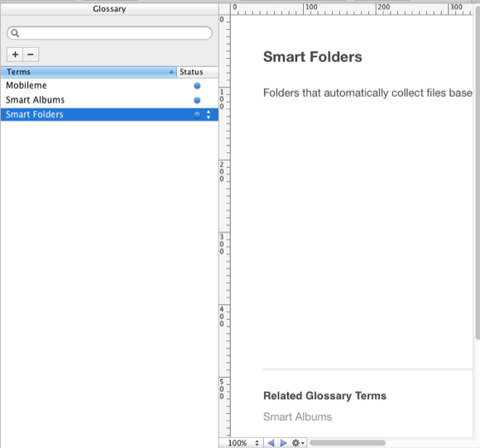Click the Related Glossary Terms heading

(x=324, y=396)
